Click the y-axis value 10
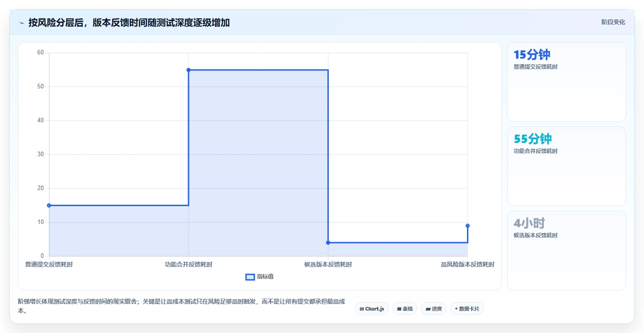This screenshot has width=644, height=333. (x=40, y=222)
